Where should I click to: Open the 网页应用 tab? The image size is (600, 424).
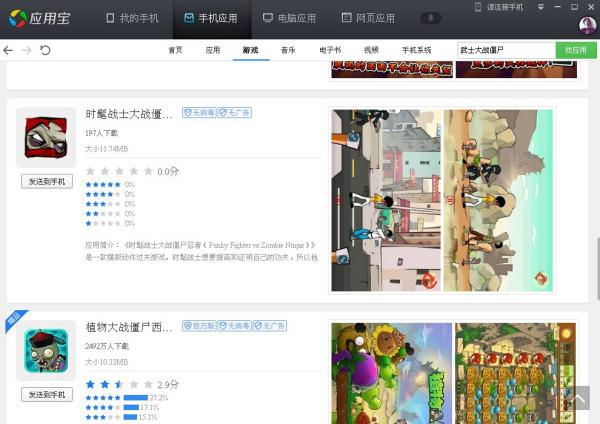[x=368, y=18]
